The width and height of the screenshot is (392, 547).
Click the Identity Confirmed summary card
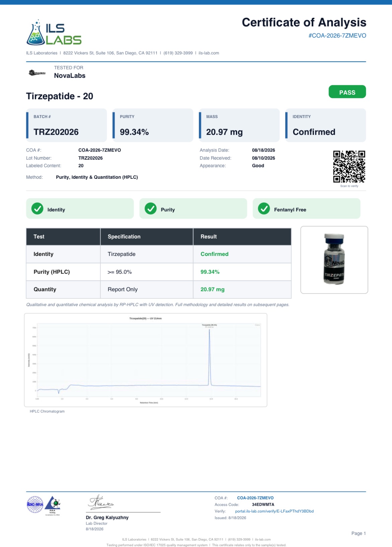[325, 125]
